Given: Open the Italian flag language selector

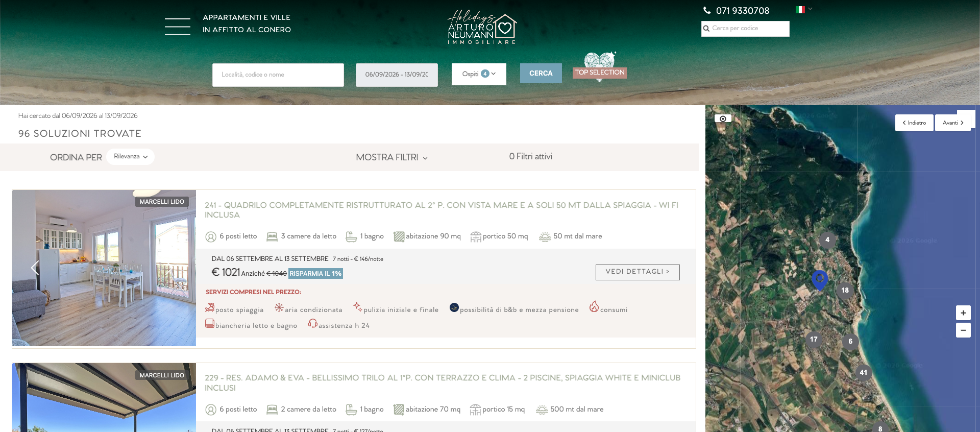Looking at the screenshot, I should (x=804, y=9).
